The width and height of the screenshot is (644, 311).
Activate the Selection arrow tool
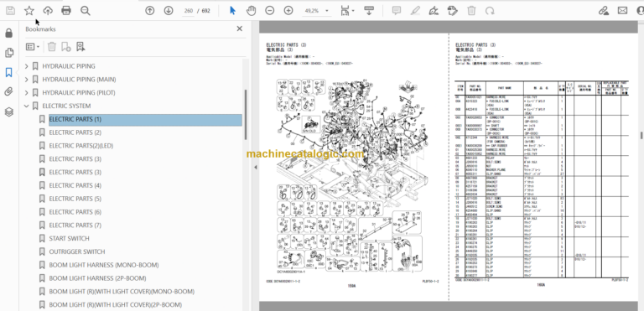point(232,11)
